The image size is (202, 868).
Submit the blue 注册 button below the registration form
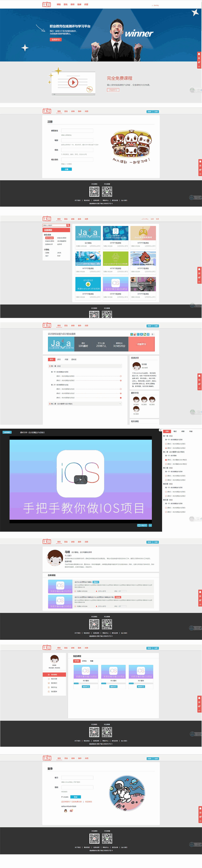[66, 169]
